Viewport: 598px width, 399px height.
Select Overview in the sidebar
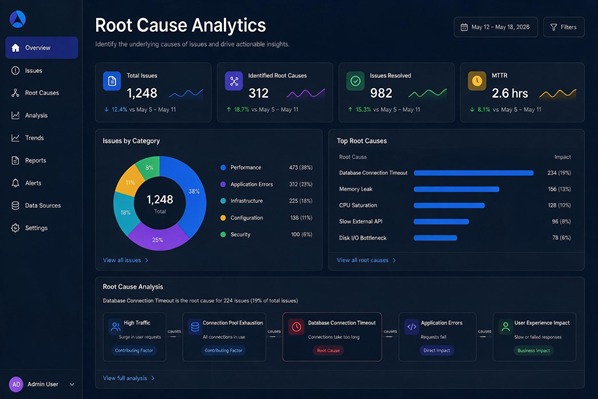pos(42,48)
